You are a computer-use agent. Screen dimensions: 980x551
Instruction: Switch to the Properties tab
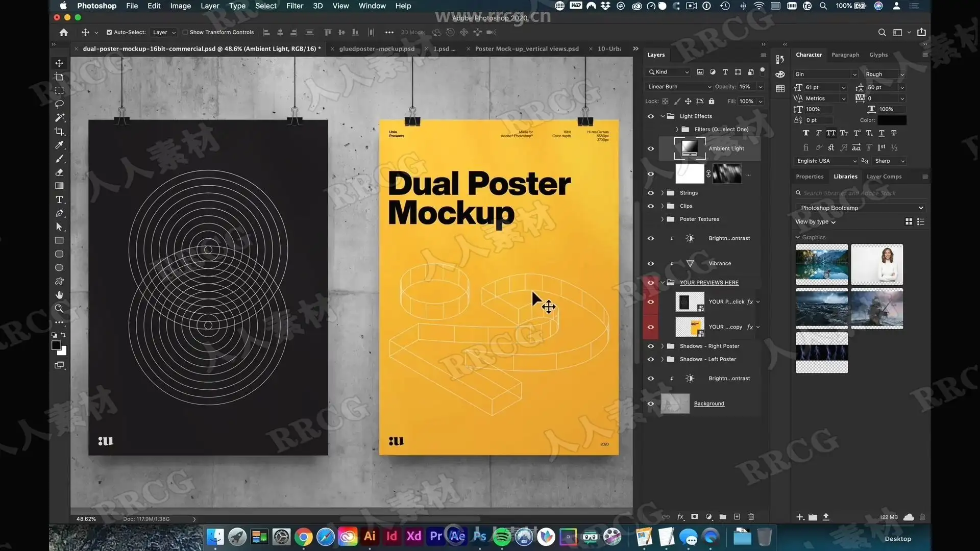pos(810,177)
